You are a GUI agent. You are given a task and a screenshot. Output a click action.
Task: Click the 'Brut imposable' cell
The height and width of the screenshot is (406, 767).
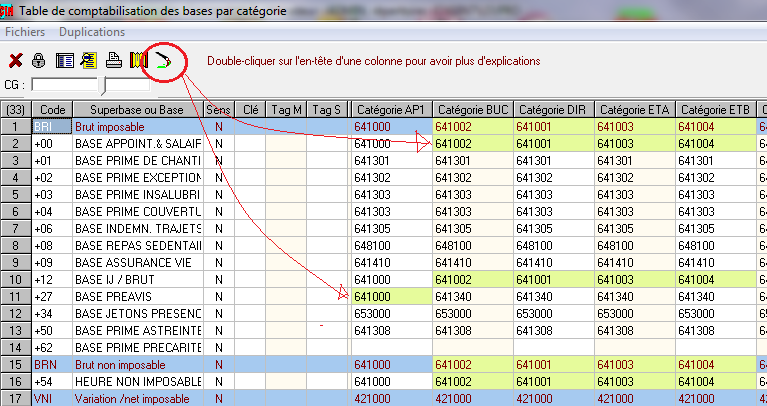pyautogui.click(x=137, y=127)
